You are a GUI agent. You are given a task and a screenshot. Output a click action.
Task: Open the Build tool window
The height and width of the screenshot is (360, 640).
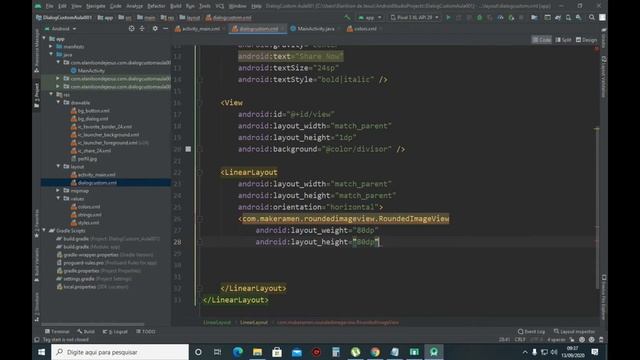(x=86, y=331)
